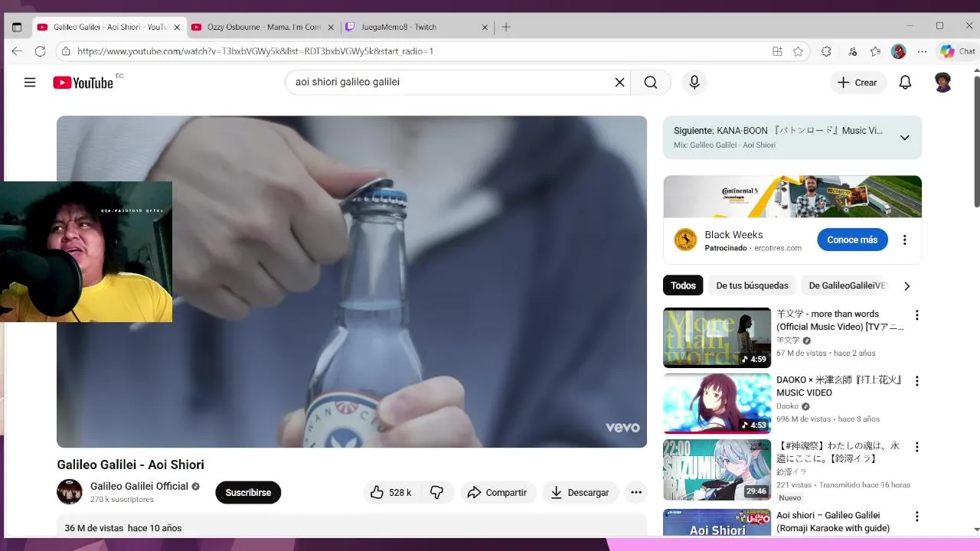Select the De GalileoGalilei filter chip
This screenshot has width=980, height=551.
tap(848, 285)
